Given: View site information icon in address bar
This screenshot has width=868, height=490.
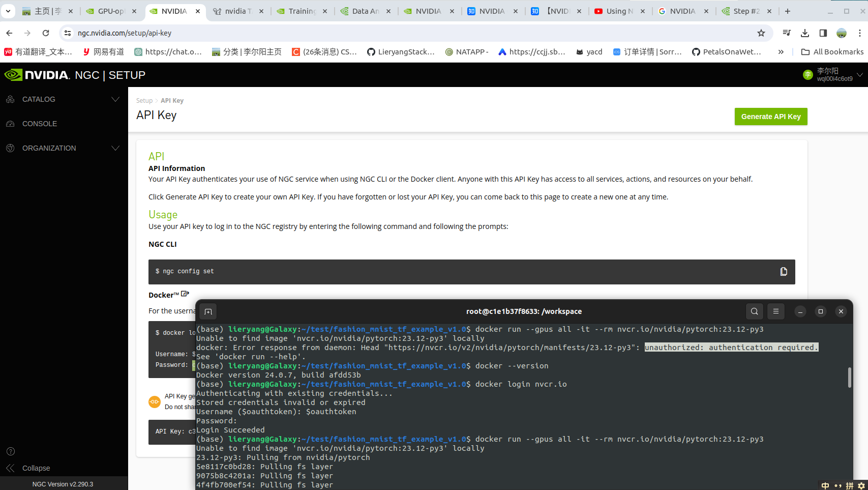Looking at the screenshot, I should click(x=68, y=33).
